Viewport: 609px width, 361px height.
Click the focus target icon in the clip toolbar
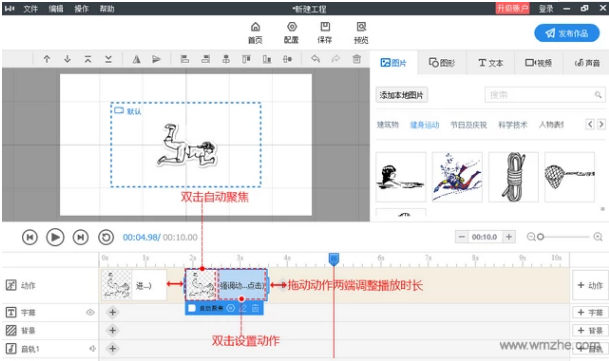pyautogui.click(x=231, y=308)
